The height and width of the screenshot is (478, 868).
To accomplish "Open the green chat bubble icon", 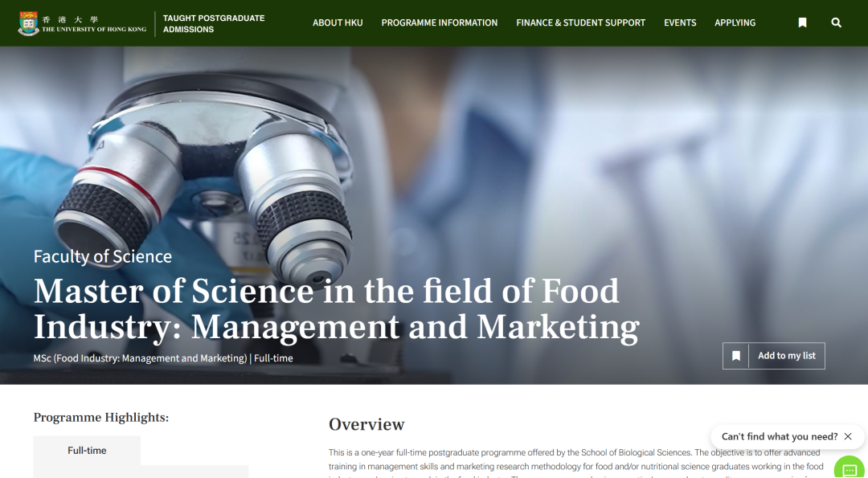I will pyautogui.click(x=850, y=468).
